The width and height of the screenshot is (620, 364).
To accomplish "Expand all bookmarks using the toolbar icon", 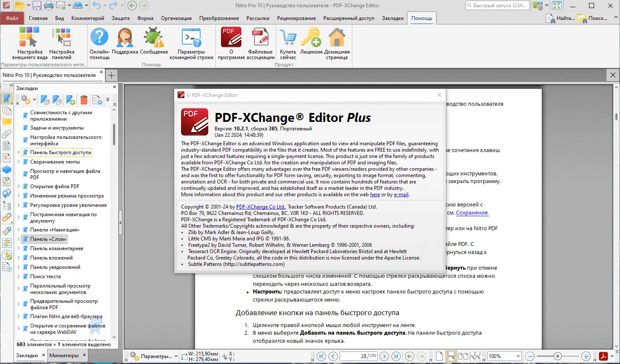I will (45, 100).
